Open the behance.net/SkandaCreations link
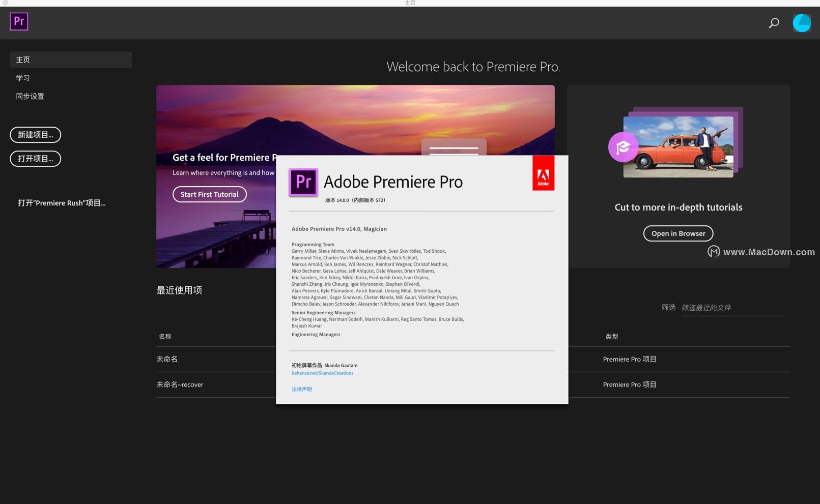 [322, 373]
